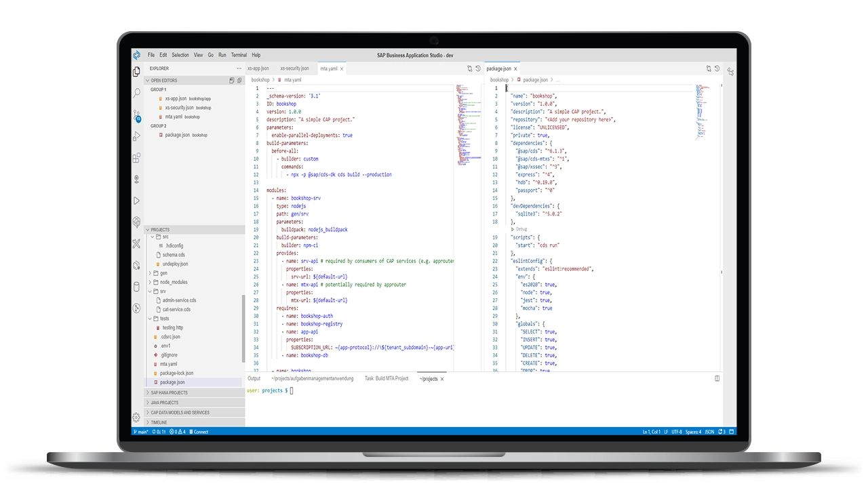Click into the terminal prompt input

(292, 391)
